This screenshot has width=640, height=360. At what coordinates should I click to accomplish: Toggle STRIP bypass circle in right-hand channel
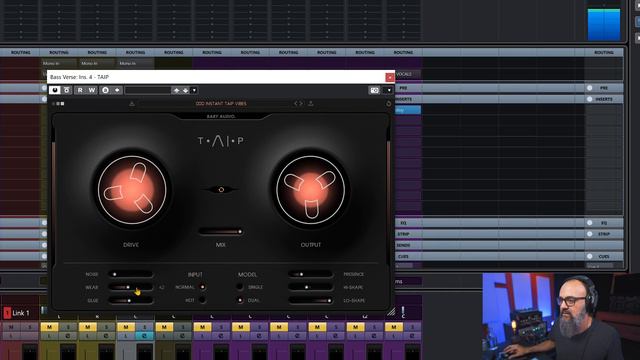pos(589,234)
